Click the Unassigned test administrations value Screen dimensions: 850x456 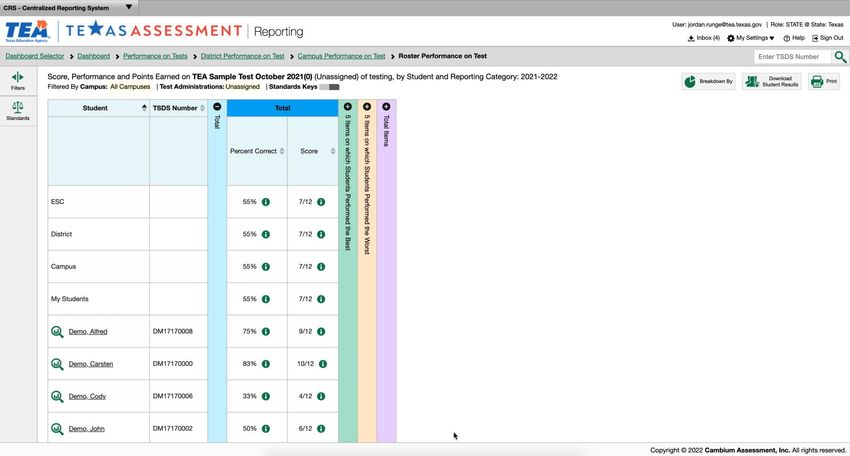coord(242,87)
